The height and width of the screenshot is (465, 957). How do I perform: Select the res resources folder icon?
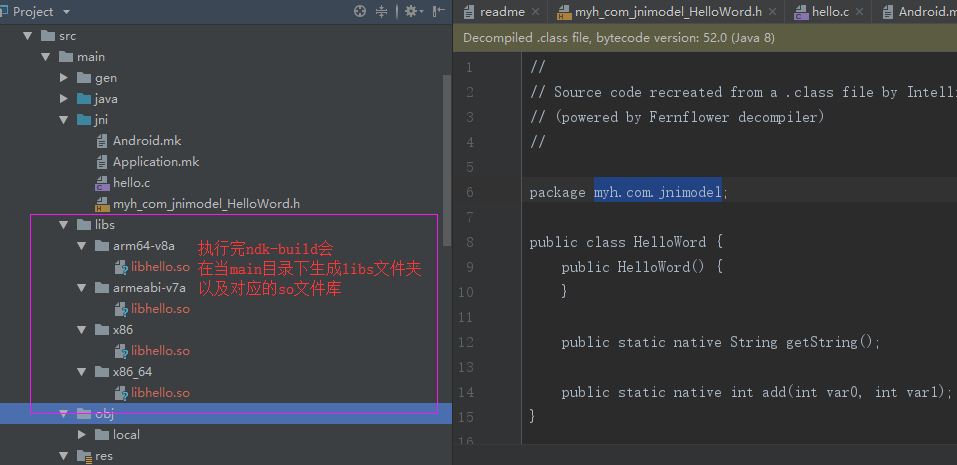coord(84,456)
